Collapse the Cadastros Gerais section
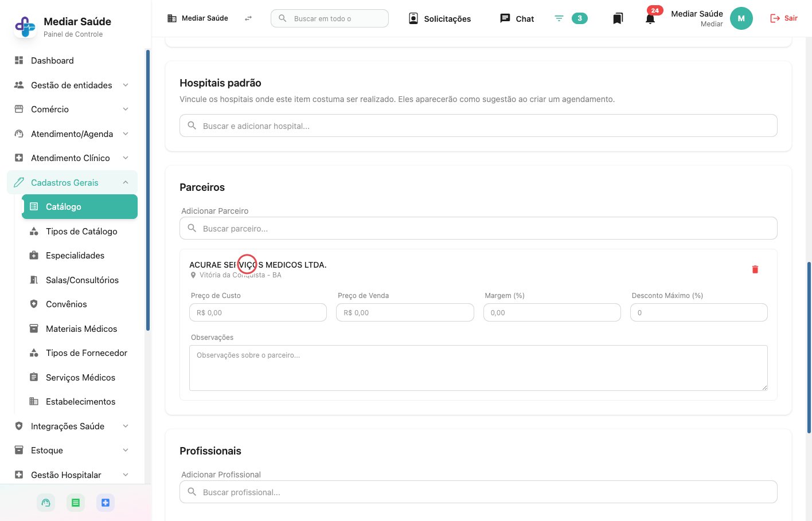The image size is (812, 521). (x=72, y=182)
